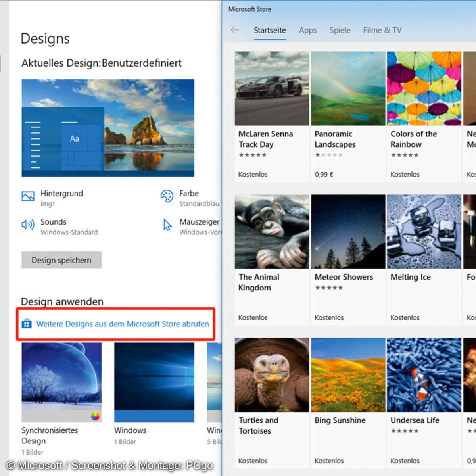This screenshot has height=476, width=476.
Task: Open the Panoramic Landscapes theme tile
Action: tap(348, 88)
